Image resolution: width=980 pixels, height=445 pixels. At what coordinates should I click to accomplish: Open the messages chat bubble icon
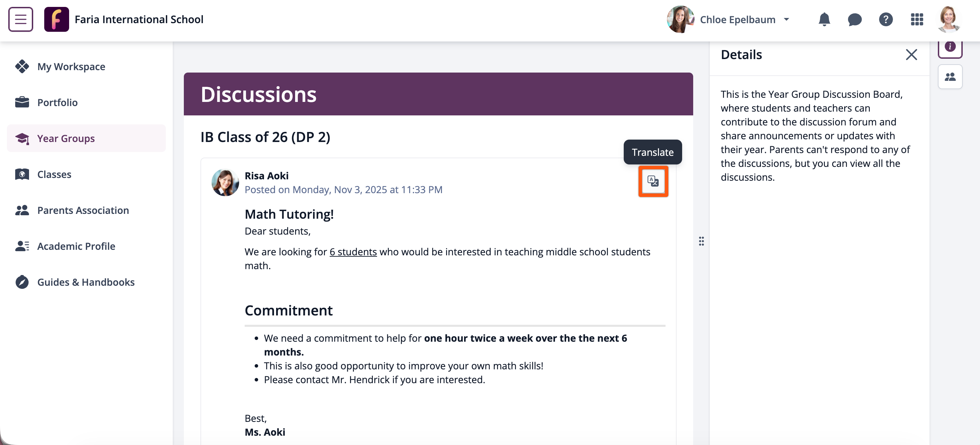click(x=855, y=19)
